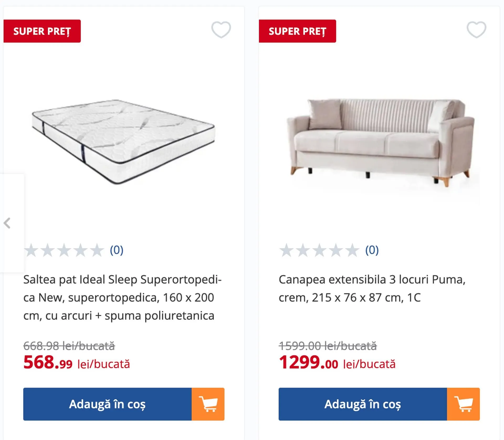View the mattress review count (0)
The image size is (504, 440).
(x=117, y=250)
